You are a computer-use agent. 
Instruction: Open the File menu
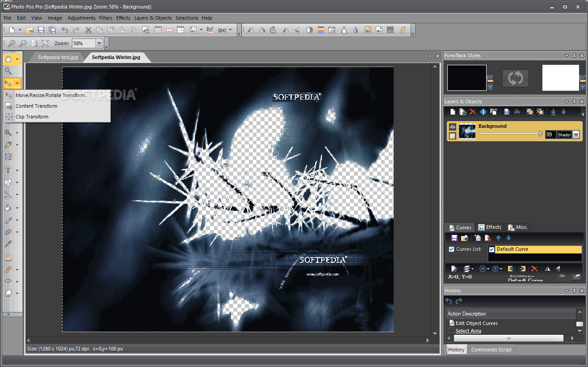pyautogui.click(x=8, y=18)
